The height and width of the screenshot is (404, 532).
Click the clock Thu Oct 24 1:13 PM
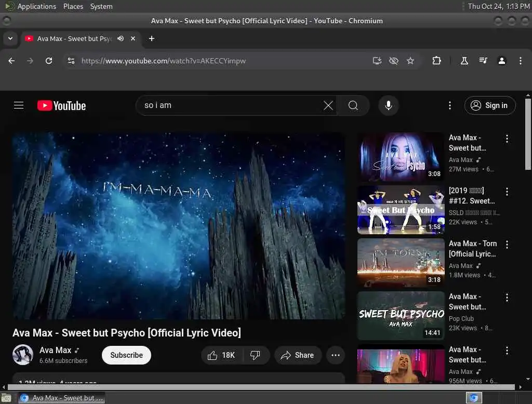point(498,6)
